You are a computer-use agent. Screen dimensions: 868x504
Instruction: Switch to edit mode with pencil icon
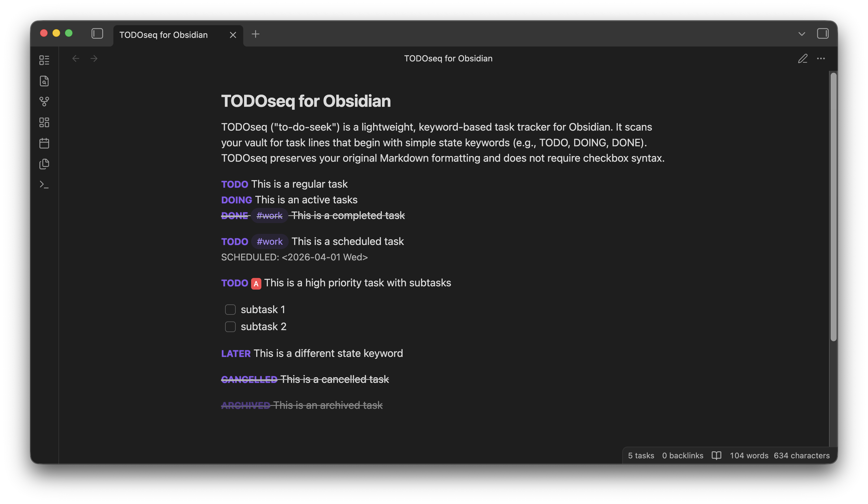(803, 58)
